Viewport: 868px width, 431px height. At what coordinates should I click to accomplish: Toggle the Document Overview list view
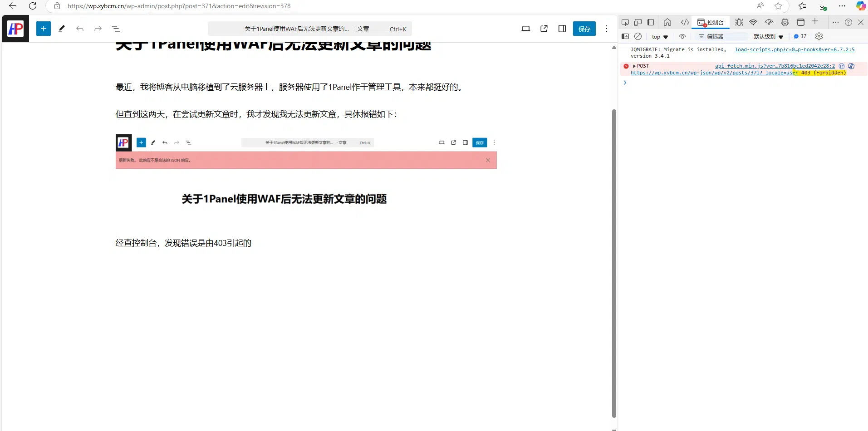(x=116, y=29)
